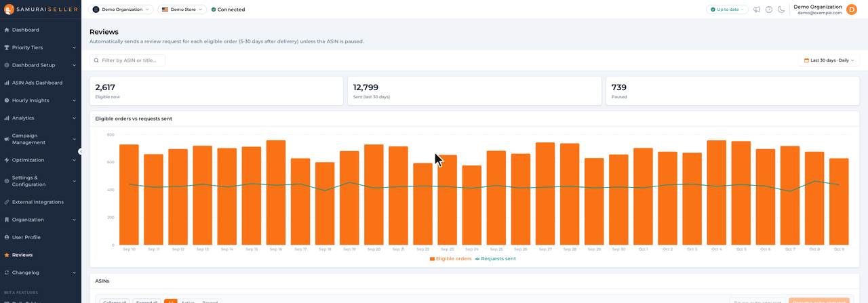Click the External Integrations link icon

7,202
